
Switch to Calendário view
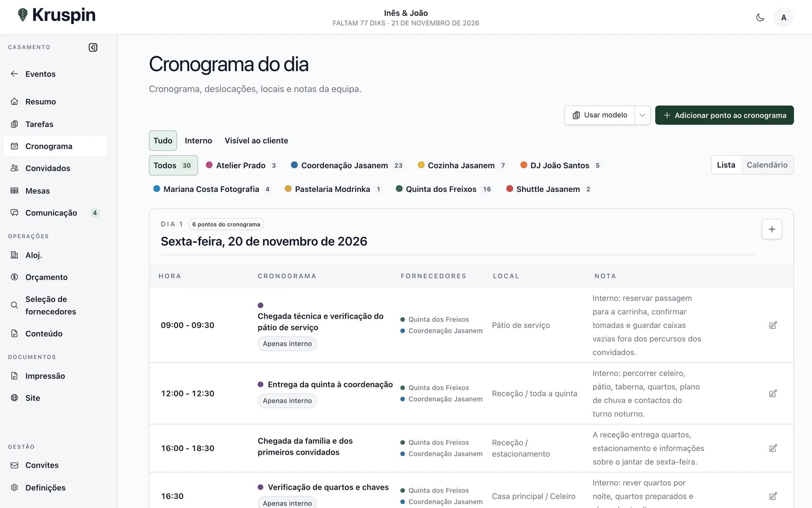coord(767,165)
